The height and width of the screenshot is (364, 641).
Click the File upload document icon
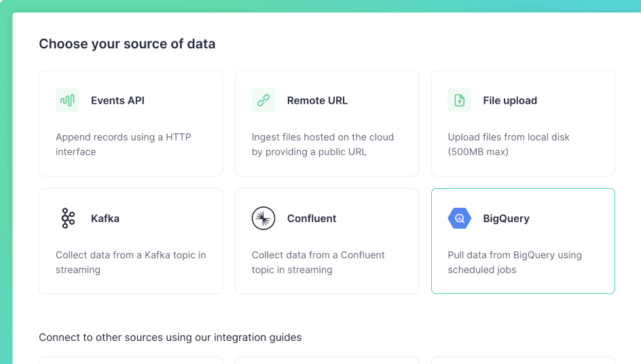tap(460, 101)
